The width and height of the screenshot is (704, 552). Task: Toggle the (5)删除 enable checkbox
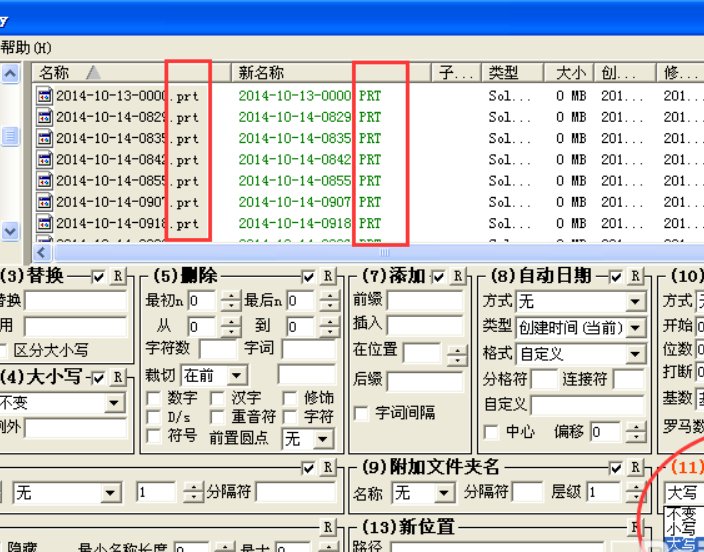[308, 277]
